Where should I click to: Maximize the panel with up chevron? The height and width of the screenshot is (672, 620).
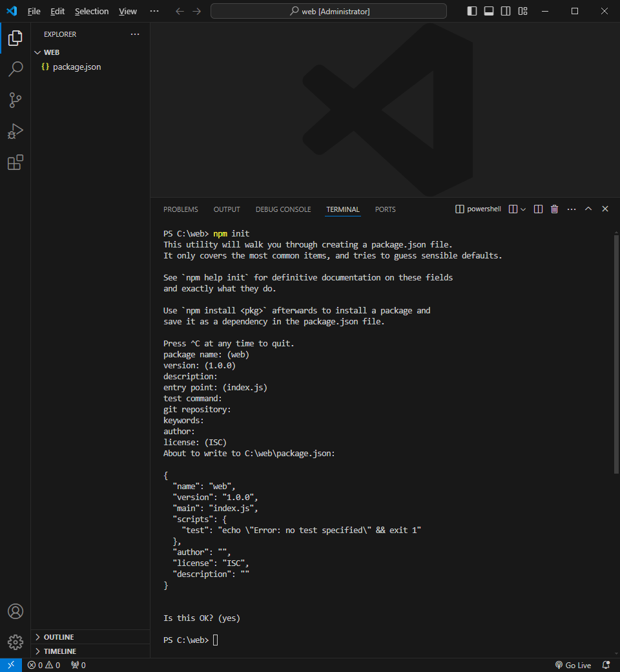pyautogui.click(x=588, y=209)
